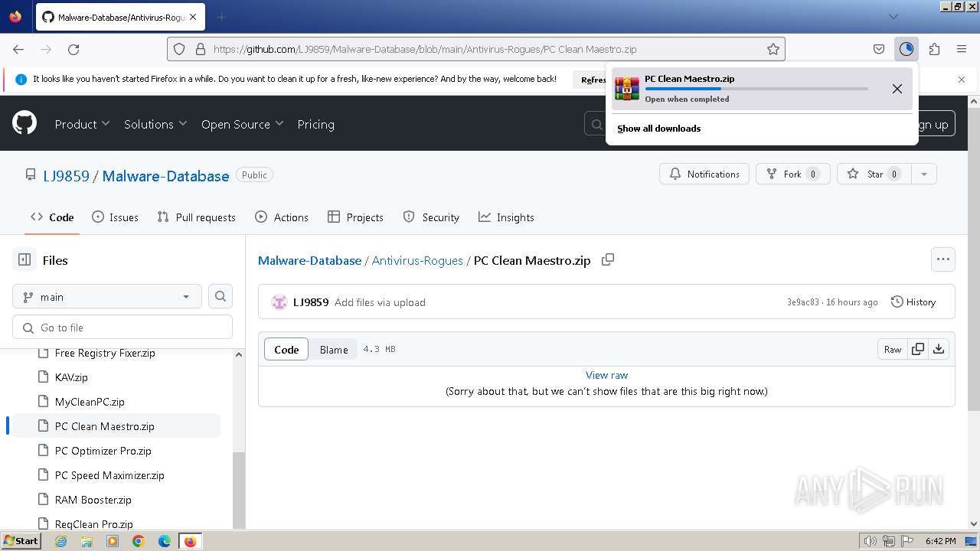The image size is (980, 551).
Task: Bookmark this page with the star icon
Action: (773, 49)
